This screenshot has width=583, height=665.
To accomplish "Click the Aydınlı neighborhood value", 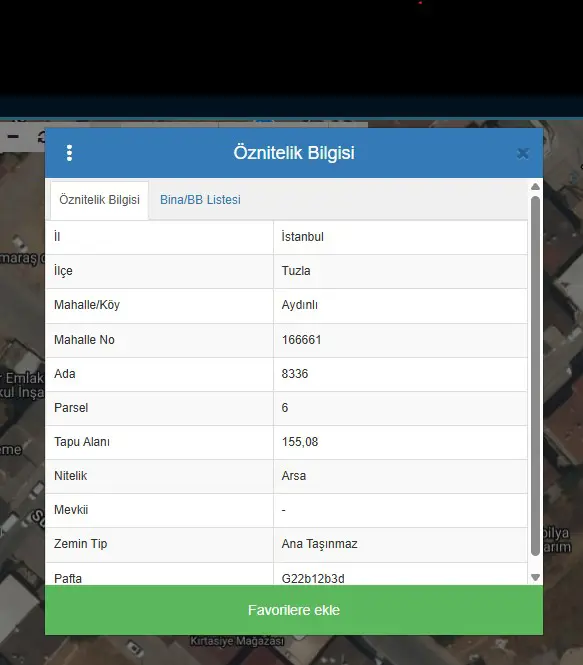I will click(299, 305).
